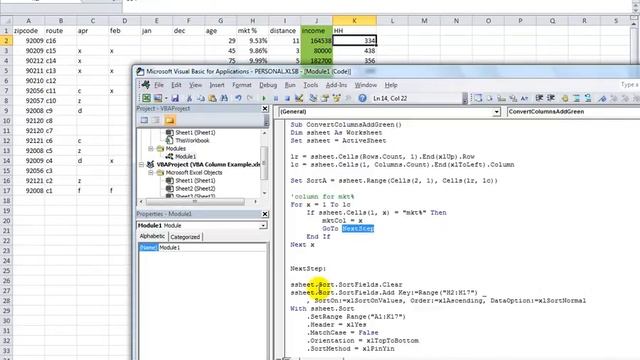Open the ConvertColumnsAddGreen procedure dropdown
640x360 pixels.
tap(573, 111)
